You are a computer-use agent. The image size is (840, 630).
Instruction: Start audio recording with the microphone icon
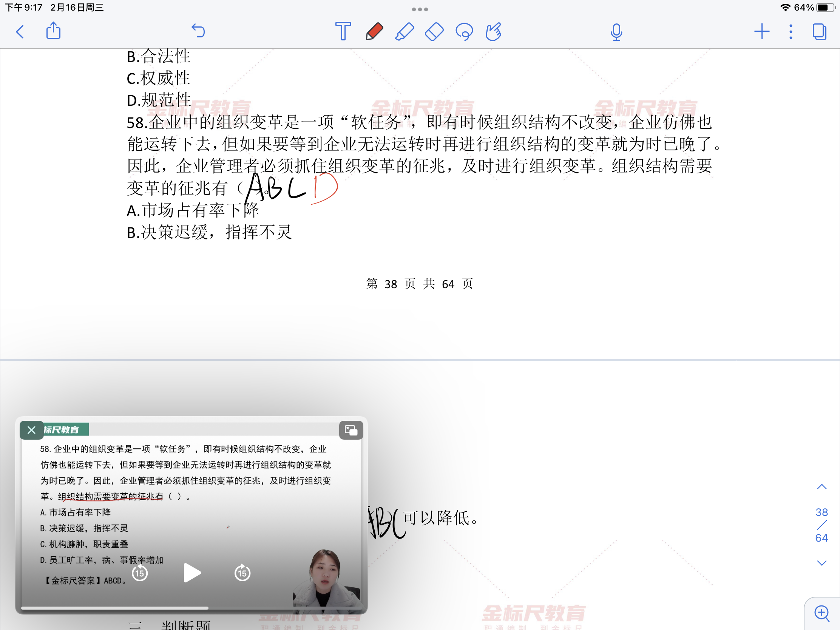pyautogui.click(x=616, y=32)
